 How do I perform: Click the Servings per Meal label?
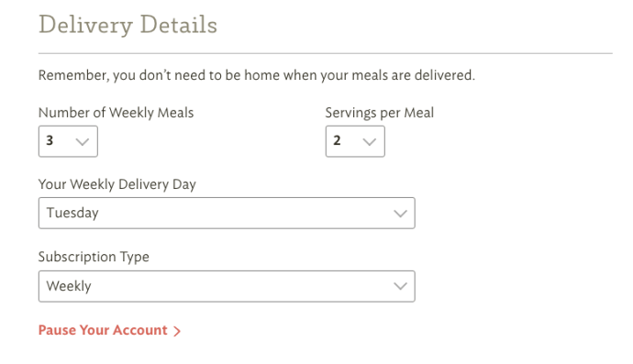[380, 113]
